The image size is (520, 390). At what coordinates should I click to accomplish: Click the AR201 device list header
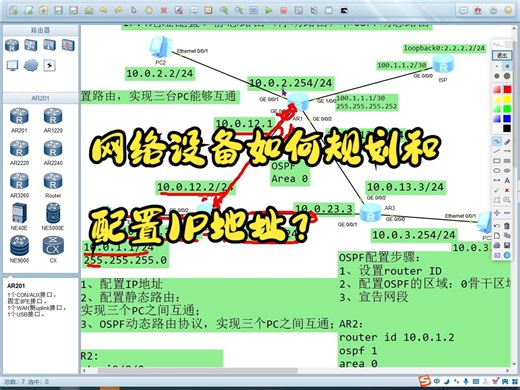click(40, 98)
